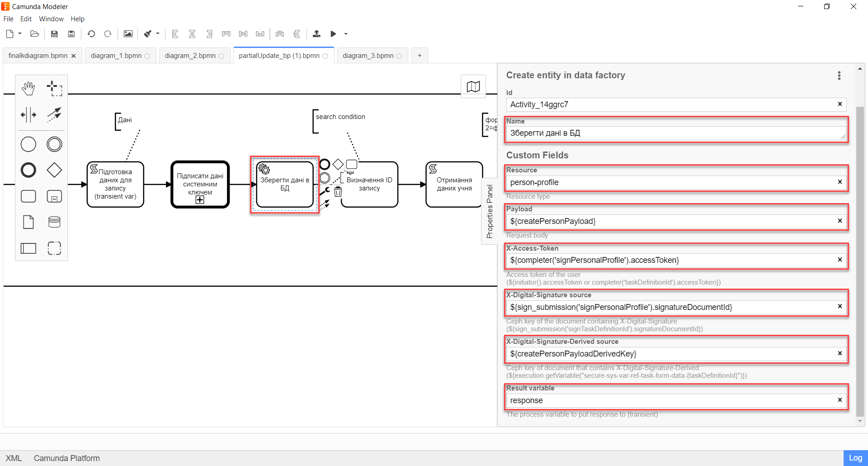Image resolution: width=868 pixels, height=466 pixels.
Task: Open new file dropdown arrow
Action: tap(20, 34)
